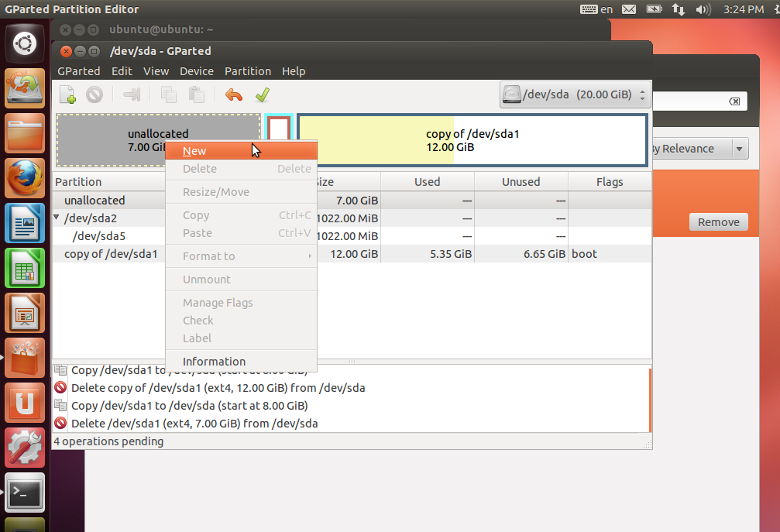Select the Copy partition toolbar icon
This screenshot has width=780, height=532.
(x=170, y=94)
